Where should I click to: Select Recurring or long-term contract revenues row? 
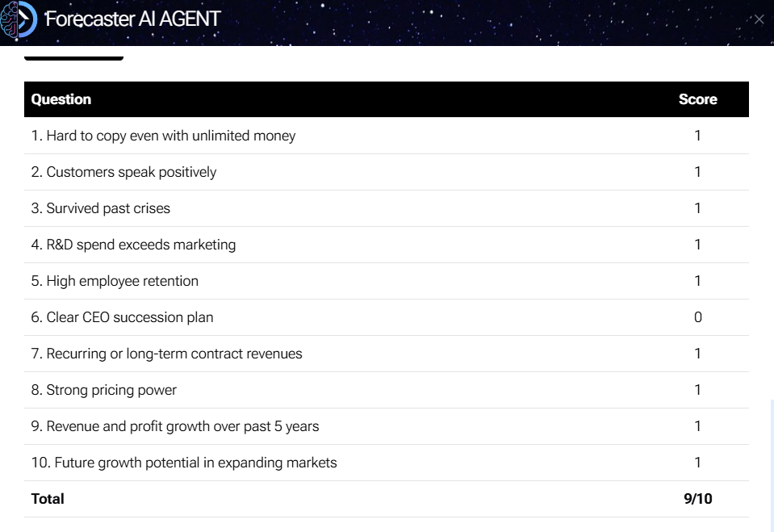click(x=387, y=354)
